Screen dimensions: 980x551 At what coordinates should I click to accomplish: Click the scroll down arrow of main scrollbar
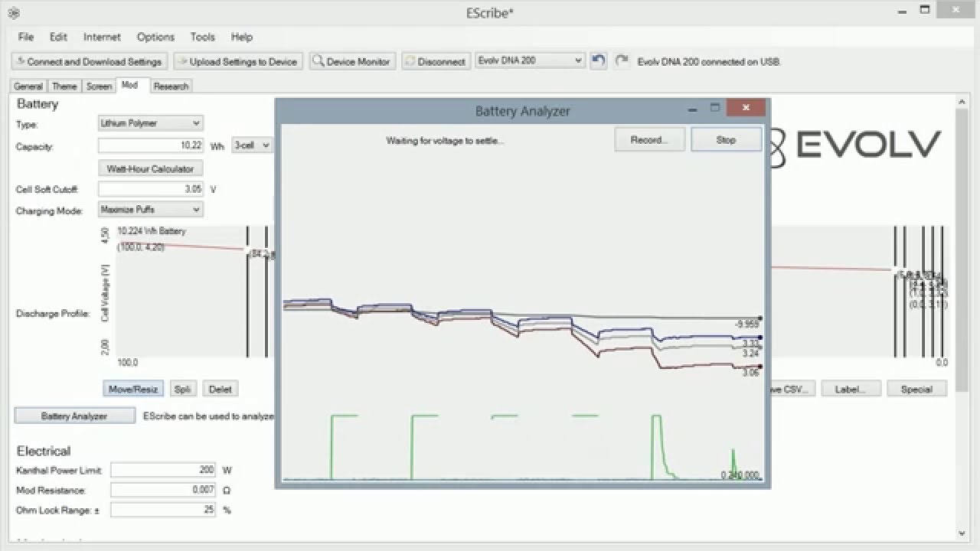click(962, 533)
